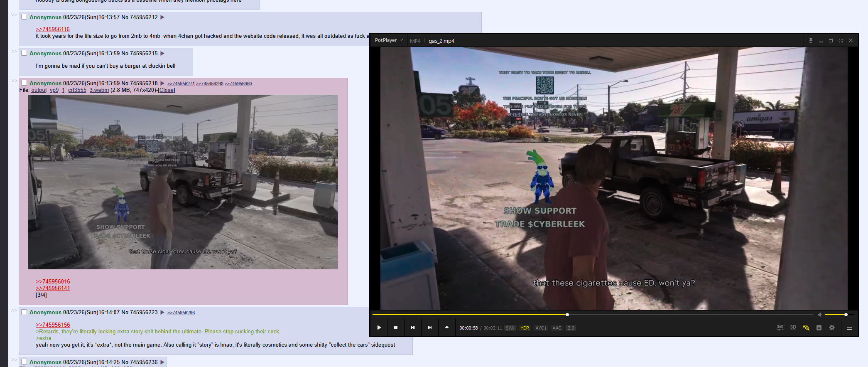Click the unplayed part of seek bar
The width and height of the screenshot is (868, 367).
pyautogui.click(x=691, y=315)
